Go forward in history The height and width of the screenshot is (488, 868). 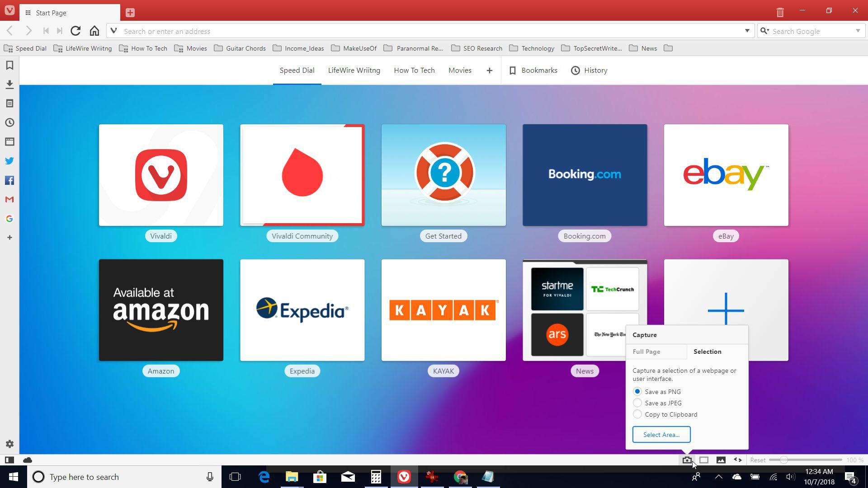pos(28,31)
